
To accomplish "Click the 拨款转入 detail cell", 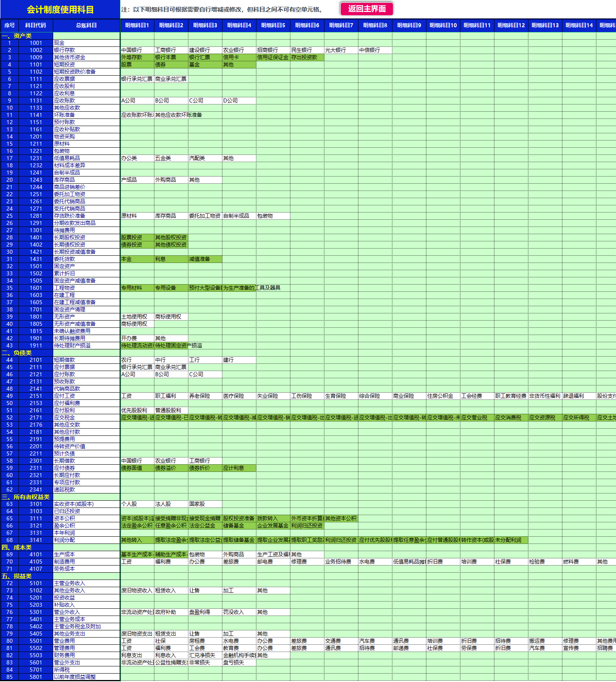I will coord(273,518).
